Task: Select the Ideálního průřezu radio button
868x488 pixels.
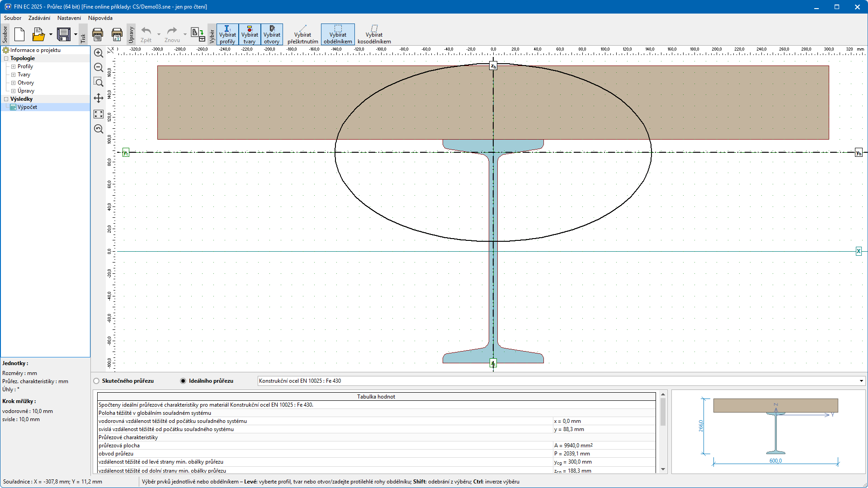Action: click(183, 381)
